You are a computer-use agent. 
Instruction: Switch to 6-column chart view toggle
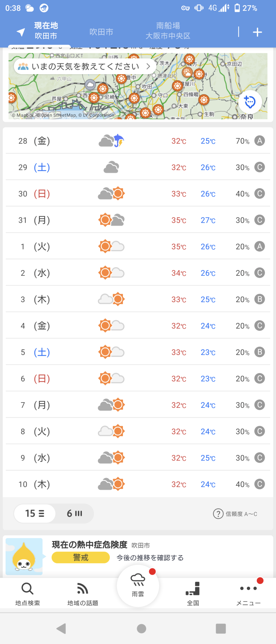pos(74,514)
